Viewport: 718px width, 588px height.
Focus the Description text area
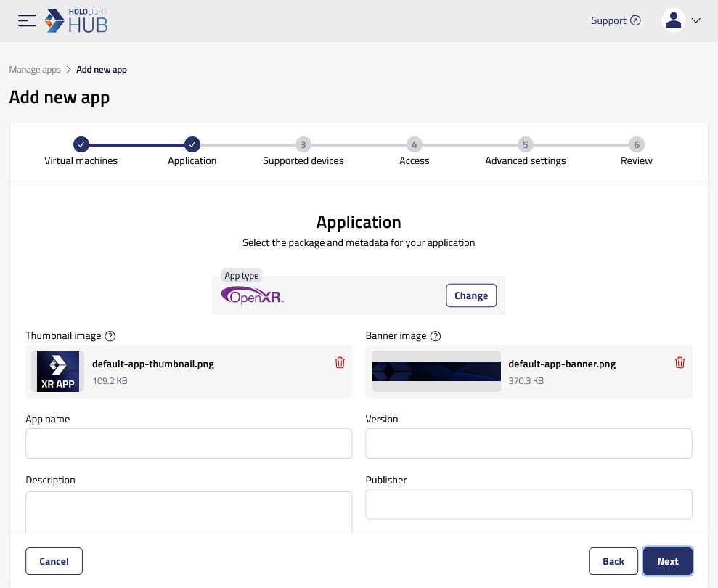tap(189, 513)
